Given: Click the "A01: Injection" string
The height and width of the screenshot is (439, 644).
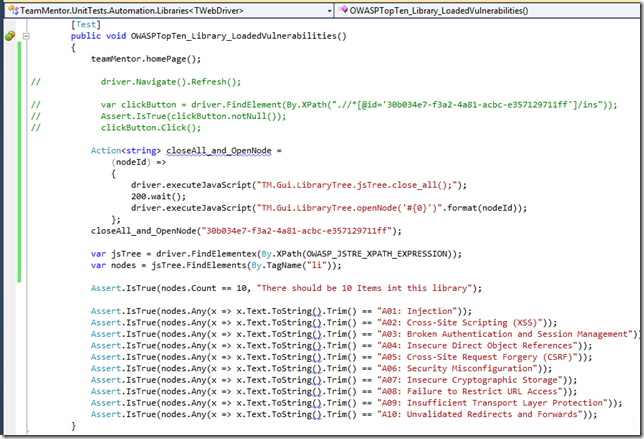Looking at the screenshot, I should (417, 311).
